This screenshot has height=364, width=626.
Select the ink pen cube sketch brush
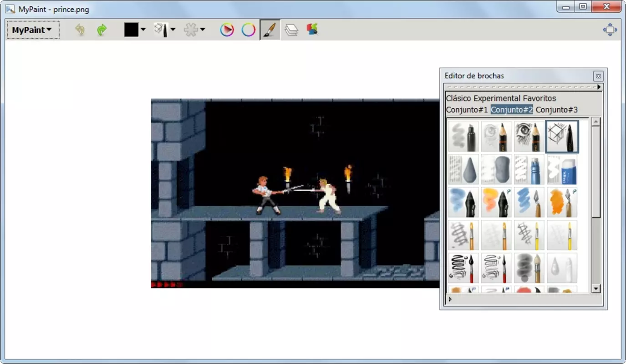562,136
